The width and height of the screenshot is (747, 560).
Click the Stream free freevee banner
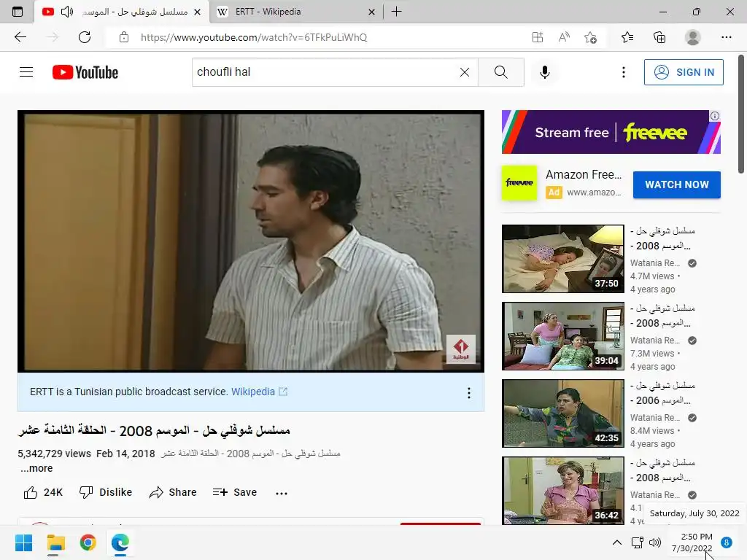(x=611, y=132)
